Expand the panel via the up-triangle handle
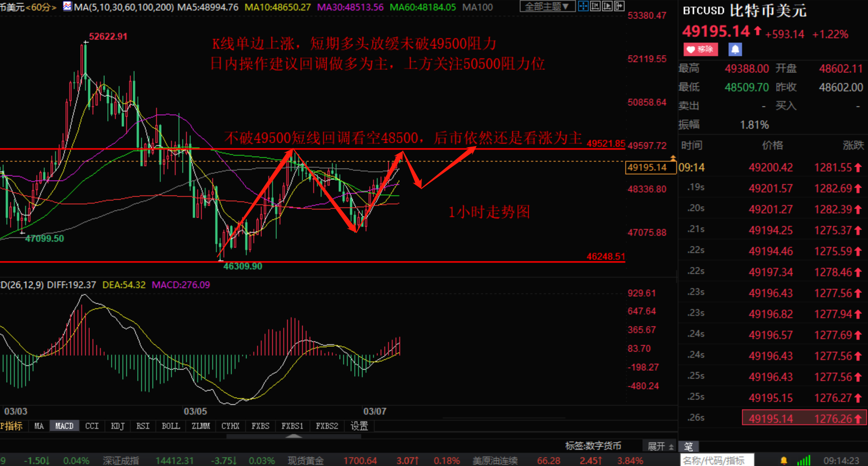Screen dimensions: 868x466 tap(294, 436)
